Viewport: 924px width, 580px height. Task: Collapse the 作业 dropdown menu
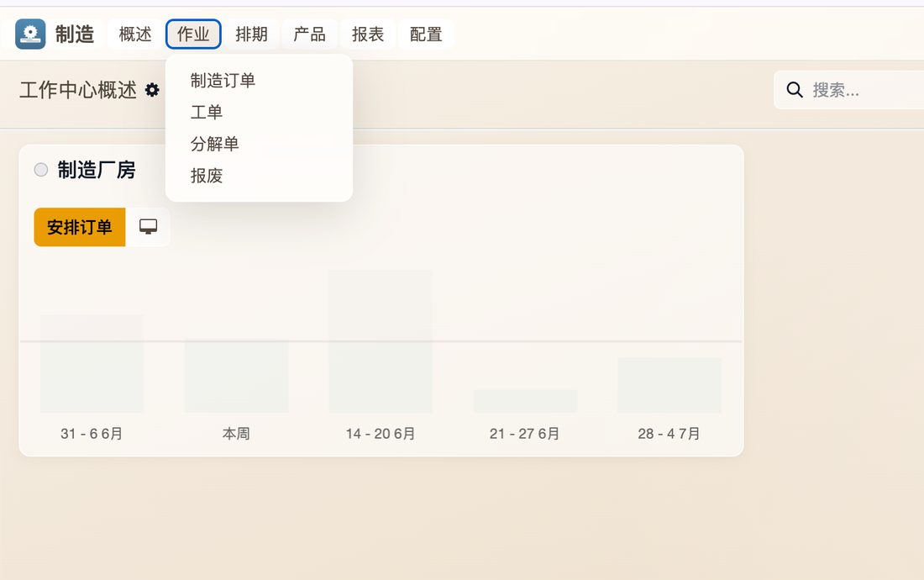(193, 34)
